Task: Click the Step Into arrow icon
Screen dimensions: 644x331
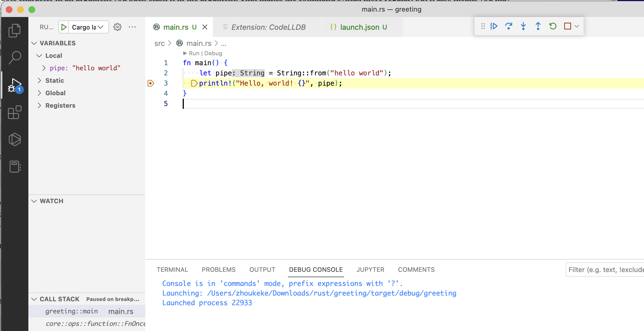Action: [523, 26]
